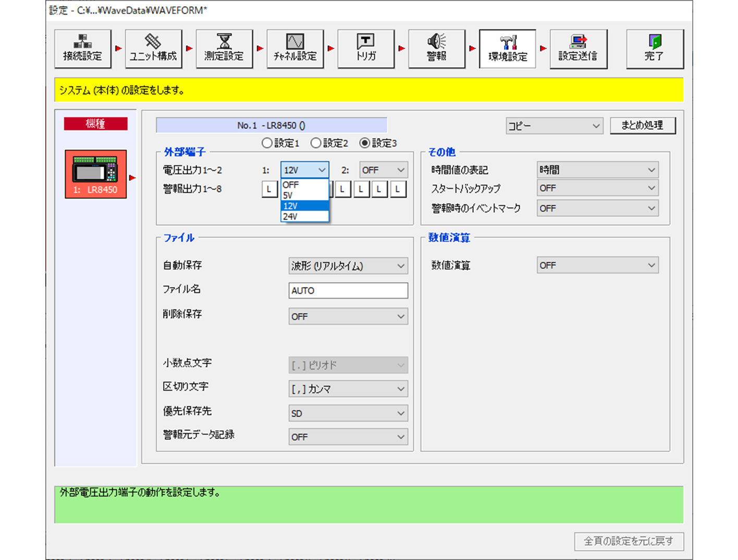Open the 警報 (alarm) speaker icon
Screen dimensions: 738x560
tap(437, 48)
